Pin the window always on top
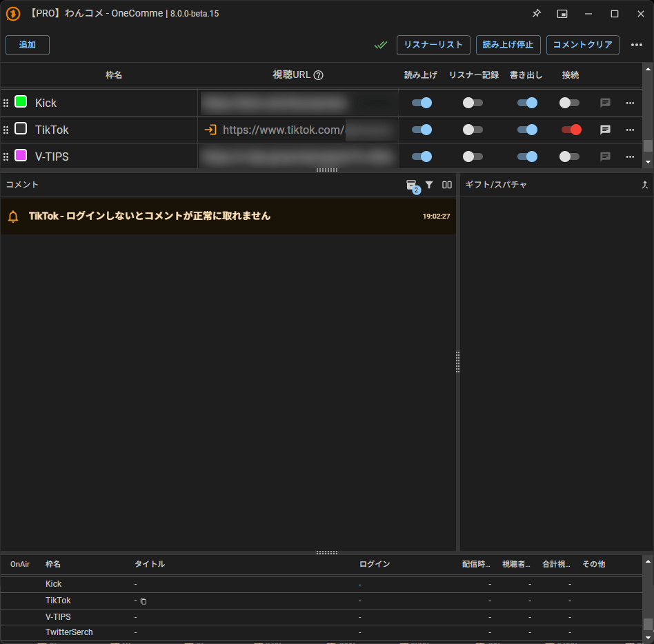The image size is (654, 644). click(x=537, y=14)
